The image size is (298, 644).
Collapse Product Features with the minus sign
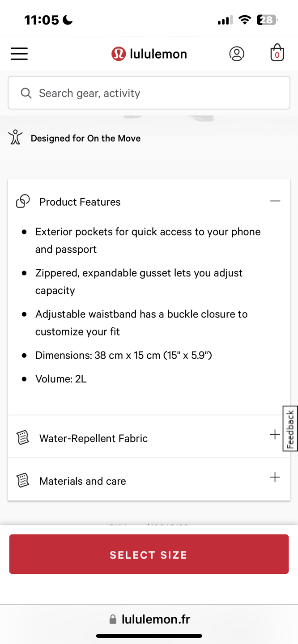[275, 201]
